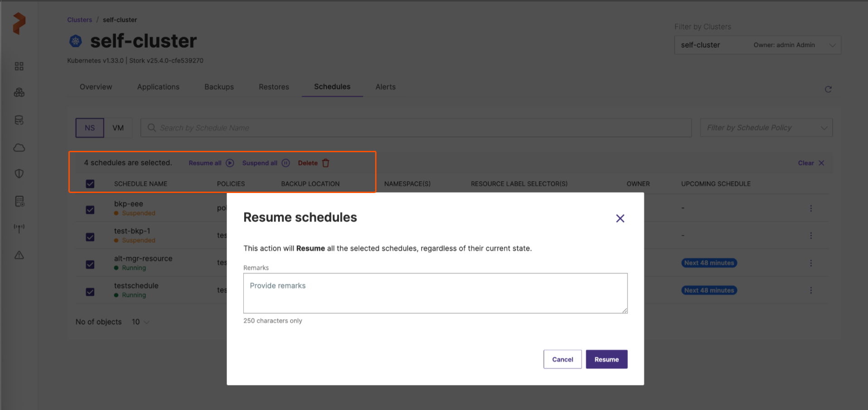
Task: Toggle the select-all header checkbox
Action: pos(90,183)
